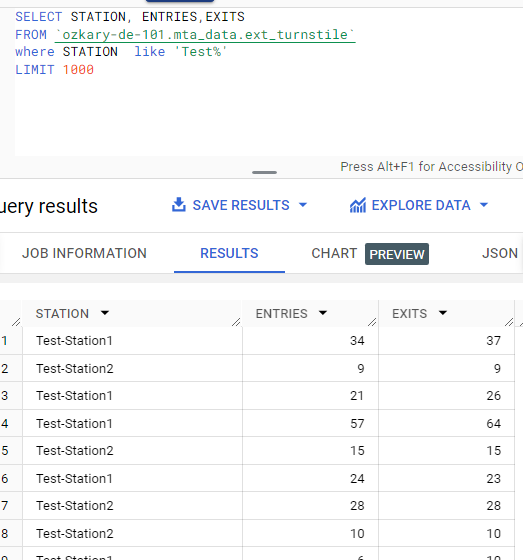Open the STATION column sort menu arrow
The image size is (523, 560).
coord(105,313)
